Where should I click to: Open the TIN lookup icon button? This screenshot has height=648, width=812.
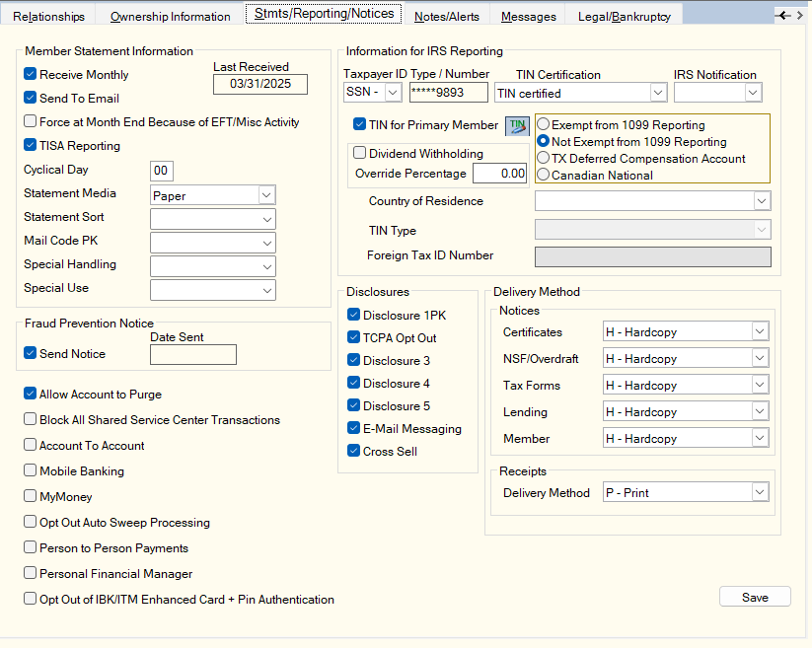pyautogui.click(x=517, y=126)
